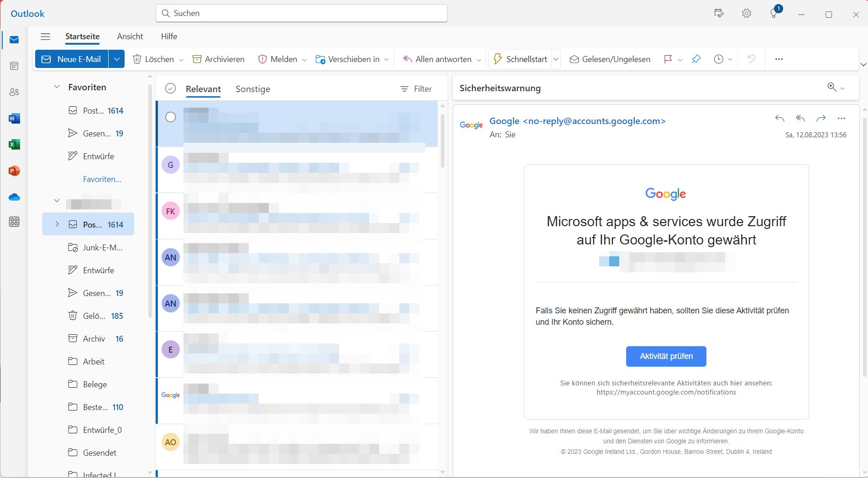Open My Day calendar-check icon
The height and width of the screenshot is (478, 868).
point(719,13)
